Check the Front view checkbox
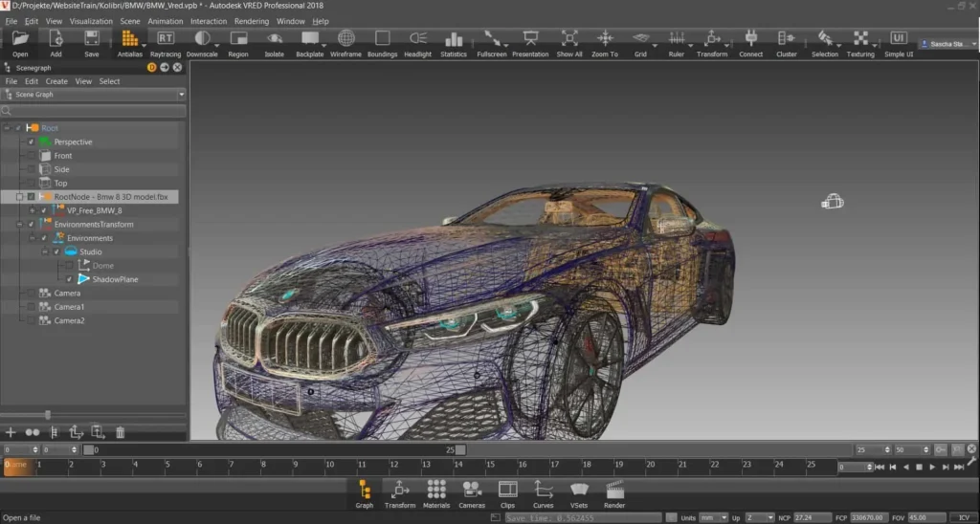The height and width of the screenshot is (524, 980). coord(31,156)
